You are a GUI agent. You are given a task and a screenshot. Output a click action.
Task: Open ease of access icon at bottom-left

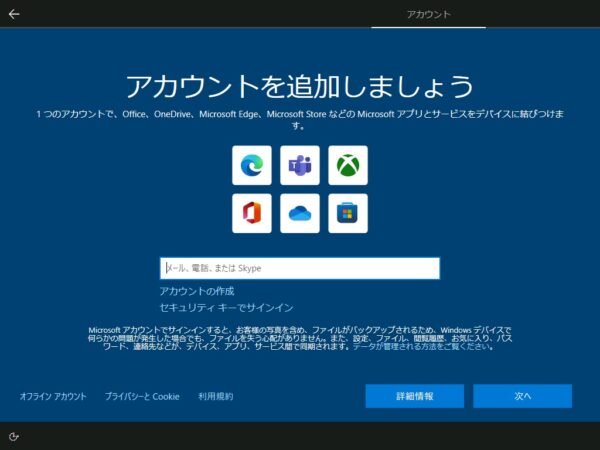[x=14, y=437]
